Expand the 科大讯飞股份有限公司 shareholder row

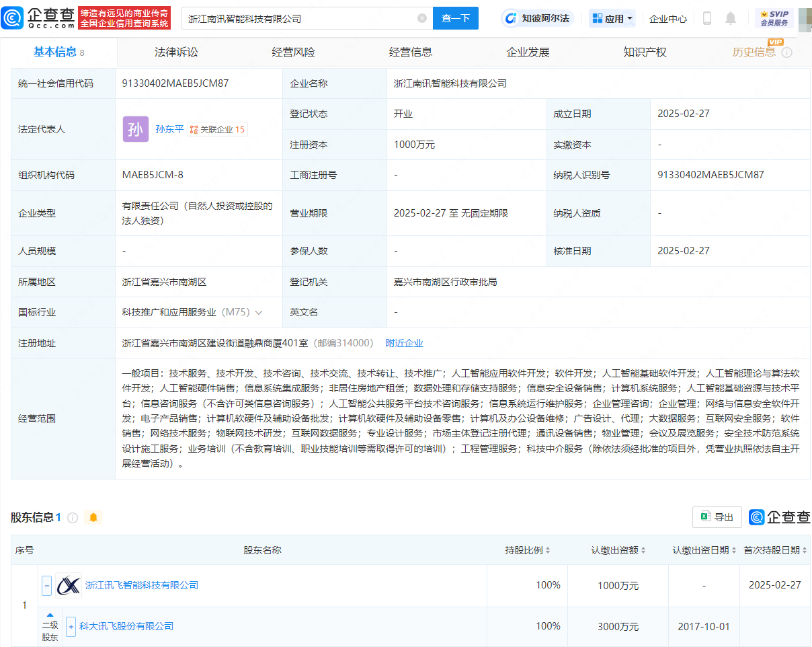click(x=71, y=626)
